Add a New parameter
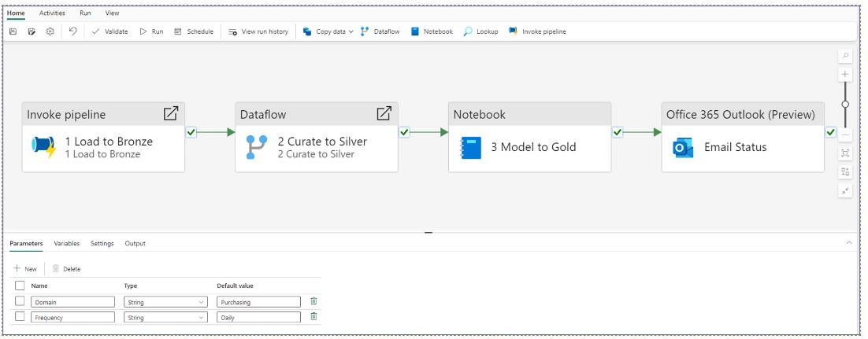868x339 pixels. pyautogui.click(x=25, y=269)
